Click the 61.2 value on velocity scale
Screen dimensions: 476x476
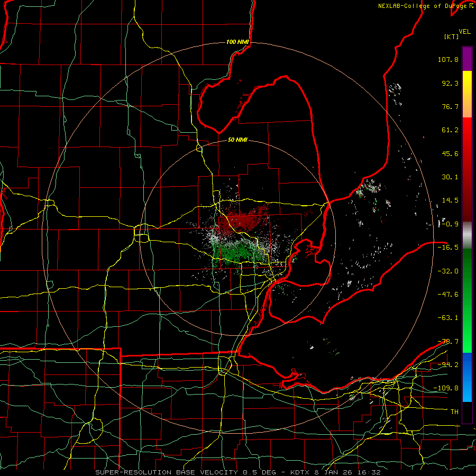pyautogui.click(x=450, y=130)
